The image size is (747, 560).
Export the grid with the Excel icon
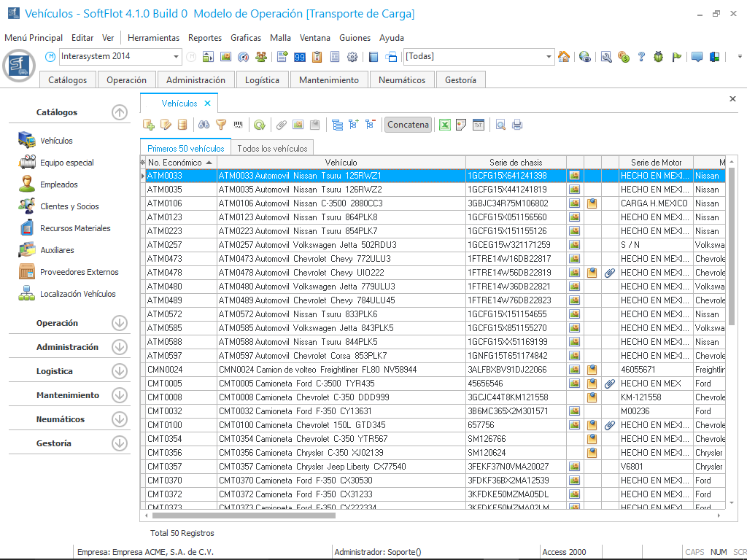point(444,125)
